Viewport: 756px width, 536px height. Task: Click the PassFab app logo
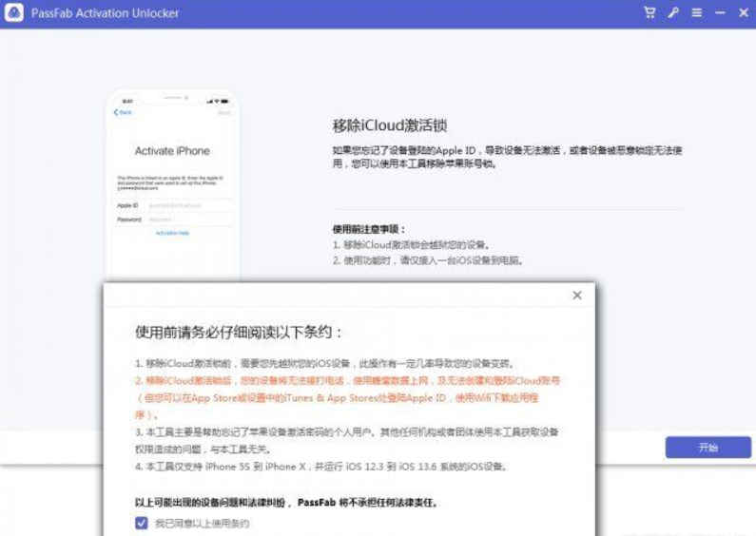click(14, 12)
